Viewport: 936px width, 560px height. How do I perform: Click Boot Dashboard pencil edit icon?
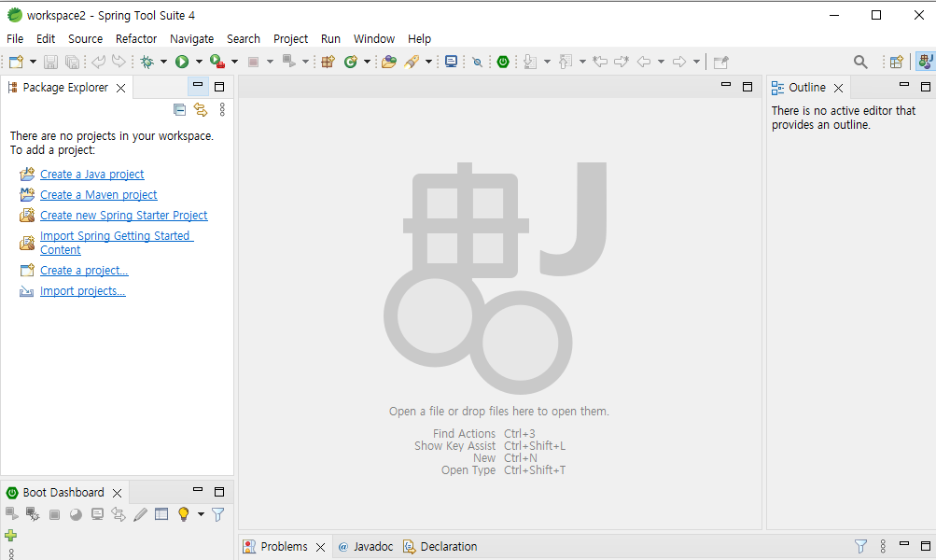140,514
